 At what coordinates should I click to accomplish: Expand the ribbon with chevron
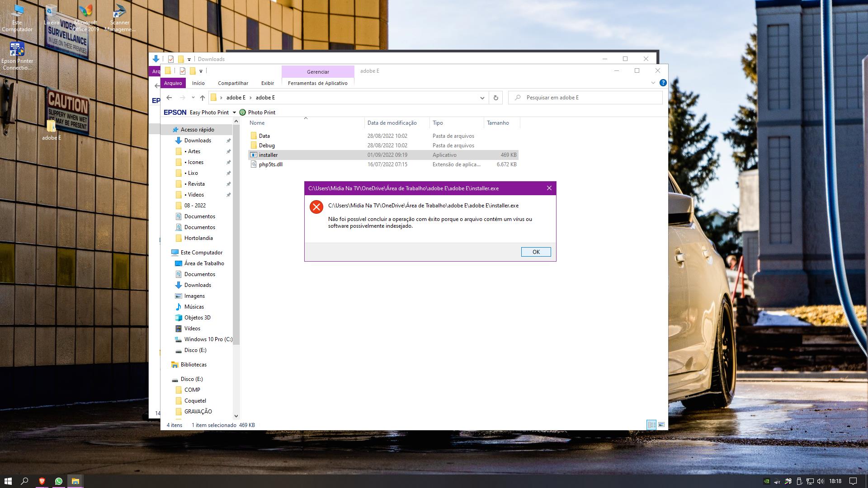click(x=653, y=83)
